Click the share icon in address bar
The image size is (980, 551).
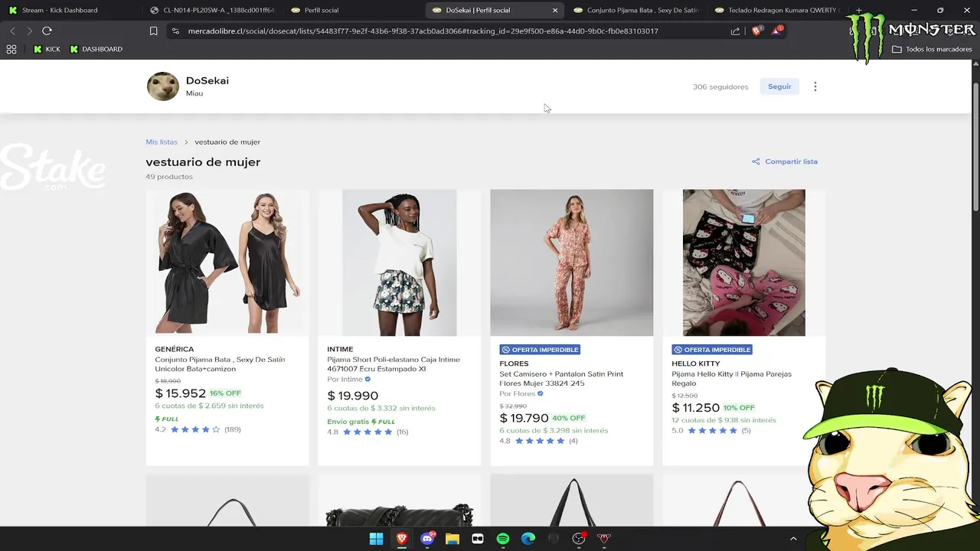point(735,31)
